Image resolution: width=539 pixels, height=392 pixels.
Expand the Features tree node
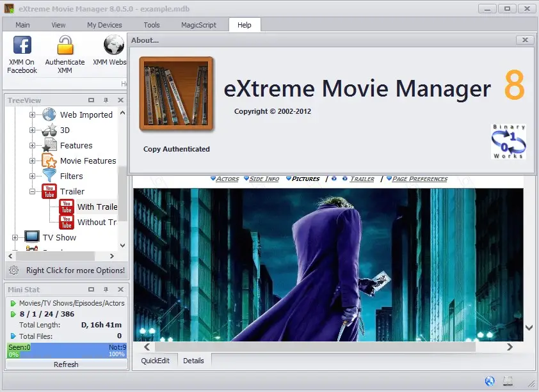pos(32,145)
